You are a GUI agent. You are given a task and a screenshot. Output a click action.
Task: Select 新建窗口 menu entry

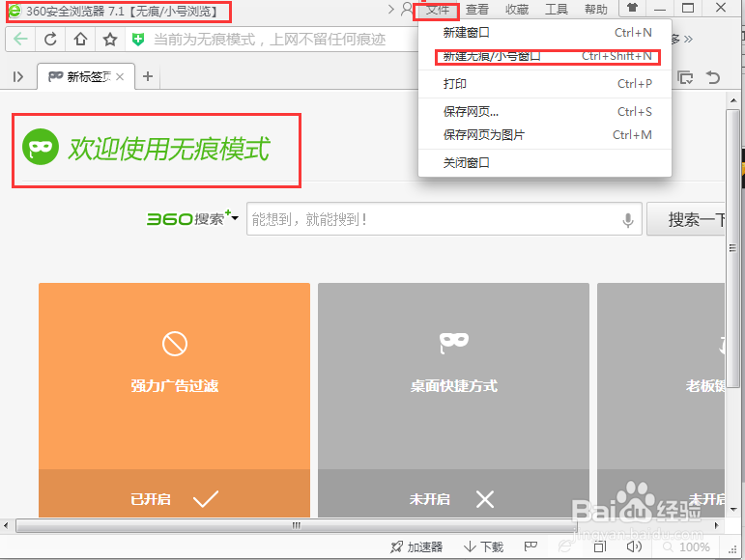pos(545,32)
